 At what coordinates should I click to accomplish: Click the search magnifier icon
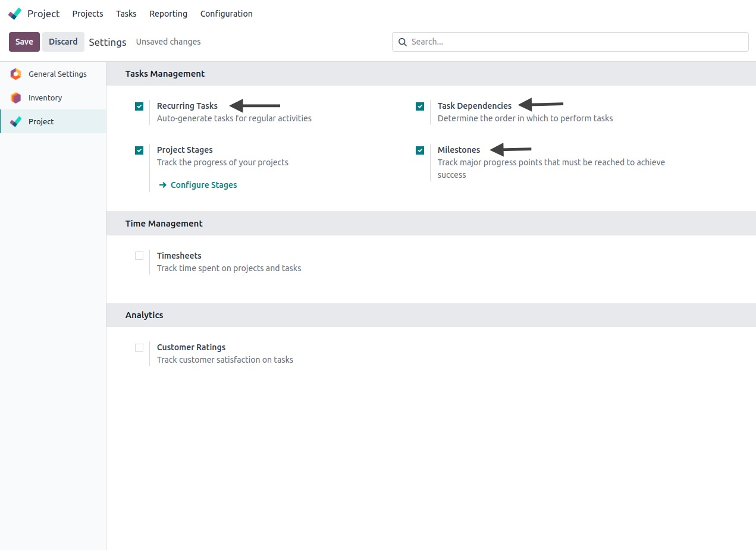pos(403,42)
